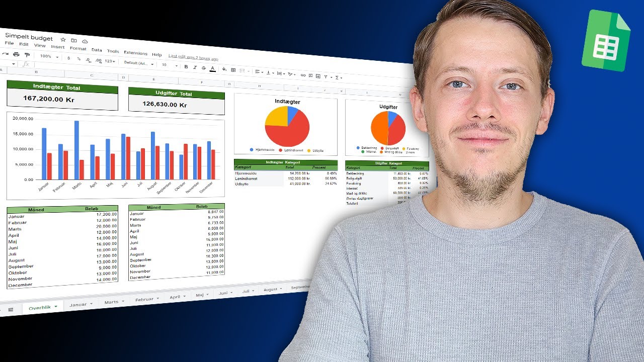
Task: Open the Default (Arial) font dropdown
Action: coord(139,63)
